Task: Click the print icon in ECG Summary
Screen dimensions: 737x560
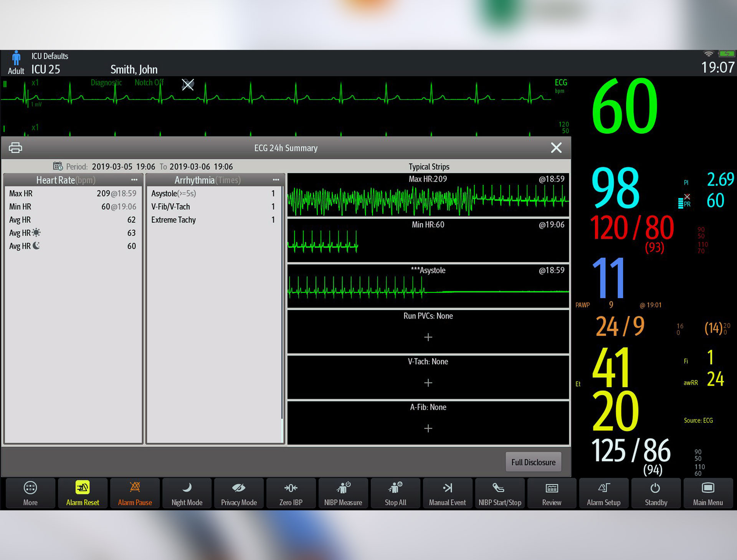Action: tap(15, 148)
